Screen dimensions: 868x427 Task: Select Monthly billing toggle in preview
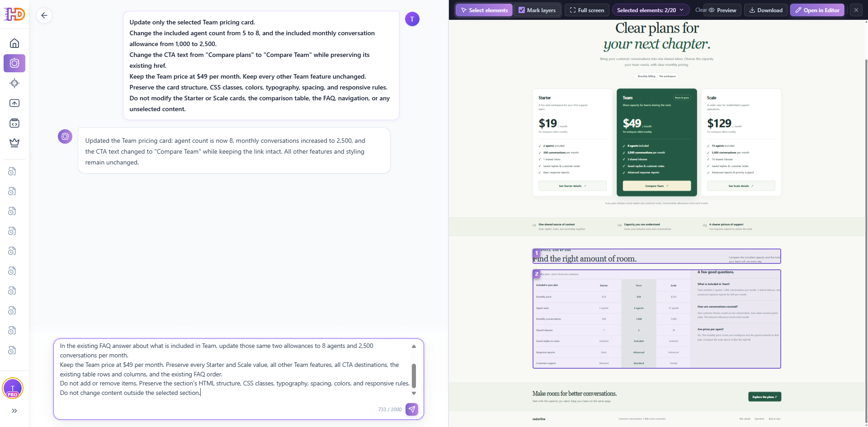tap(646, 76)
